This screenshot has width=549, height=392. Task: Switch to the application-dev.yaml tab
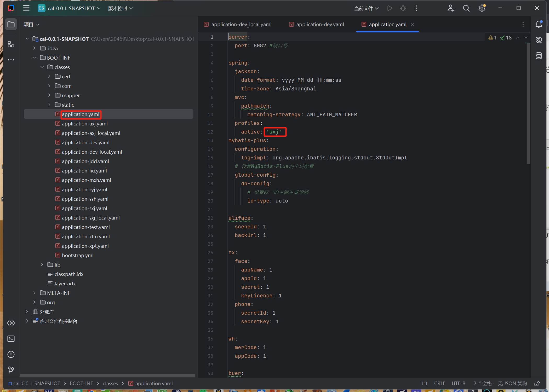320,24
